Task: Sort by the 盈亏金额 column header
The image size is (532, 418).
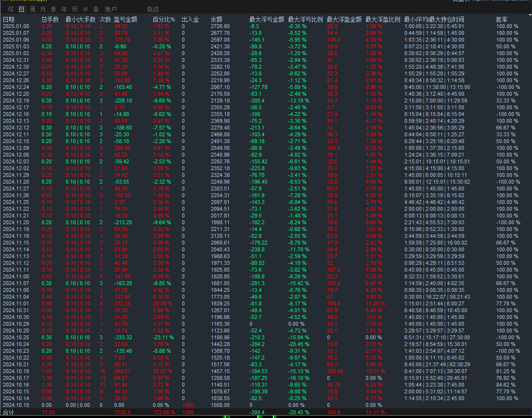Action: pyautogui.click(x=126, y=20)
